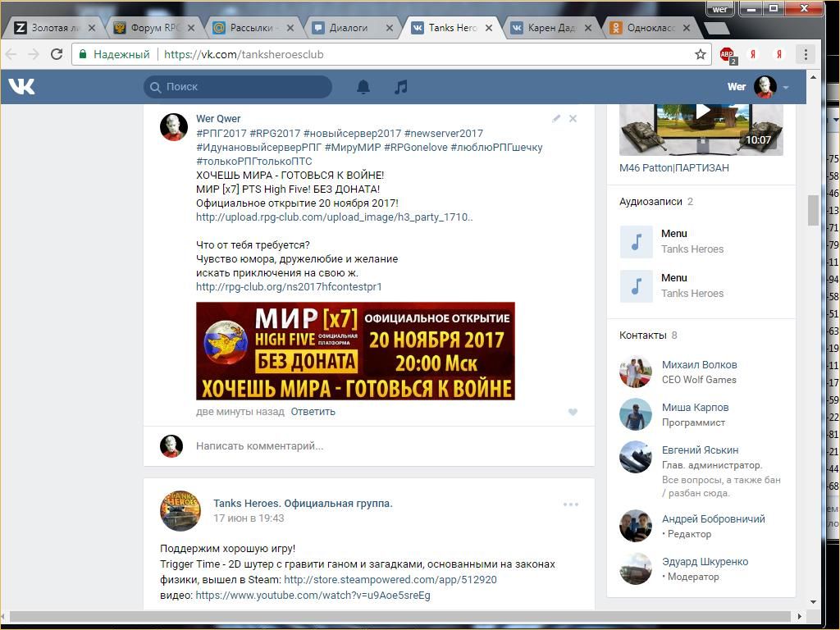Screen dimensions: 840x630
Task: Open the Wer profile dropdown arrow
Action: 786,87
